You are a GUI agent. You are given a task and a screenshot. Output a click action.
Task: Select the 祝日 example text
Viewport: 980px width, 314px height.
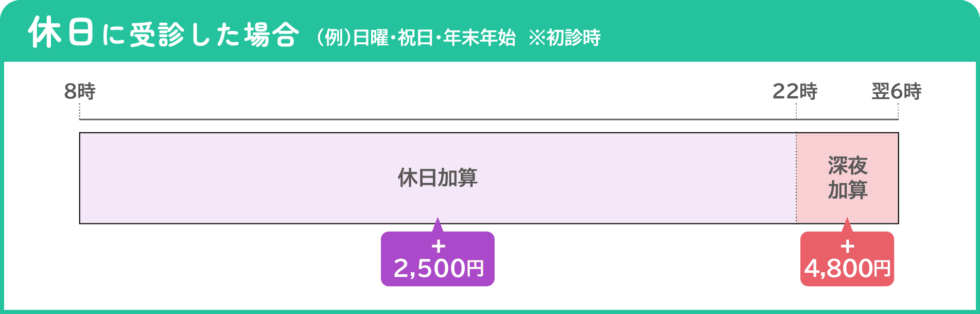(x=415, y=38)
